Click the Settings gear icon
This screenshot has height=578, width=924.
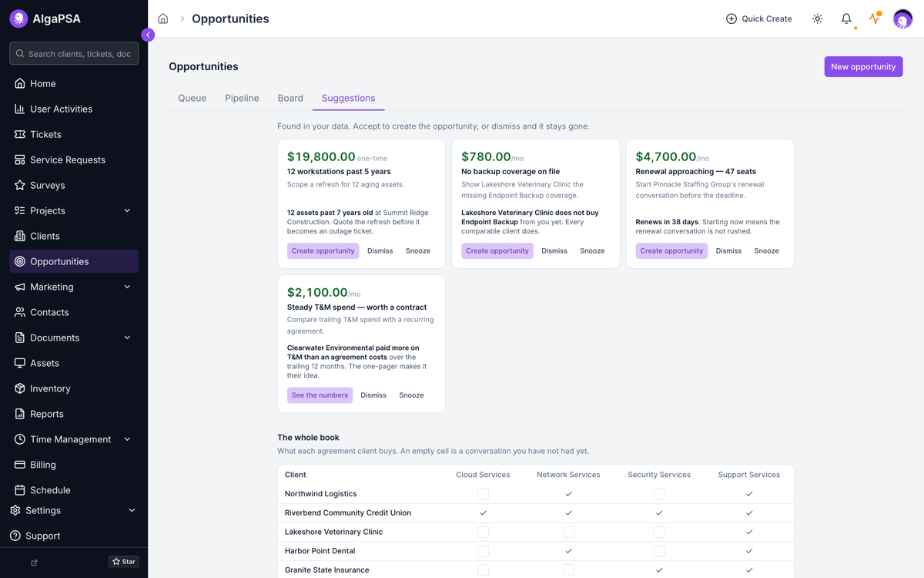[15, 510]
